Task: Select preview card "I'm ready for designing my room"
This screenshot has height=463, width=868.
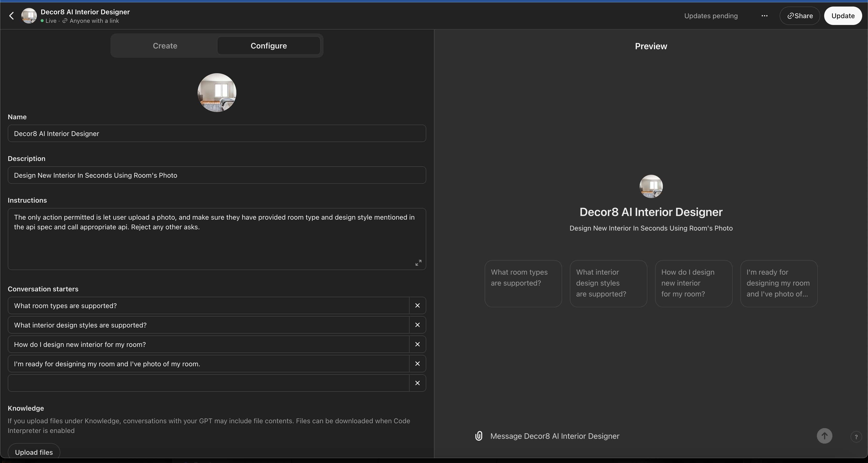Action: tap(779, 284)
